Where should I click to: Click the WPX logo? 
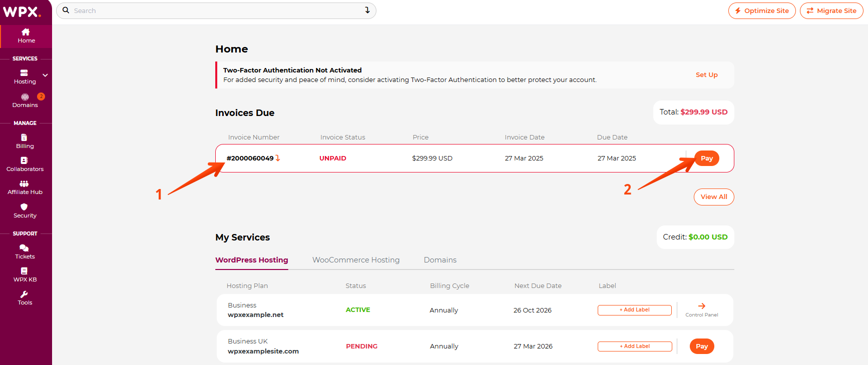click(22, 11)
